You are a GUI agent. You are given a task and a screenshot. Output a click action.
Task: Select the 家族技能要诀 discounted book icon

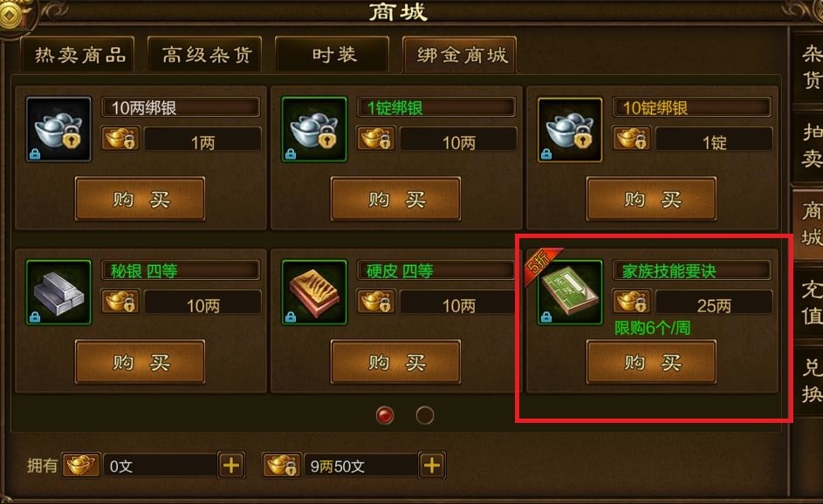(570, 292)
